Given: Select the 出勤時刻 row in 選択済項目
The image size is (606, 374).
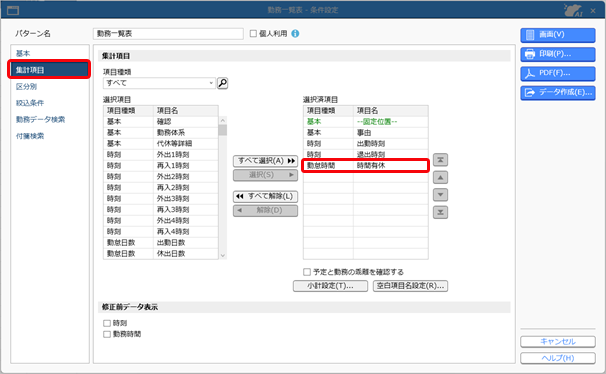Looking at the screenshot, I should tap(366, 144).
